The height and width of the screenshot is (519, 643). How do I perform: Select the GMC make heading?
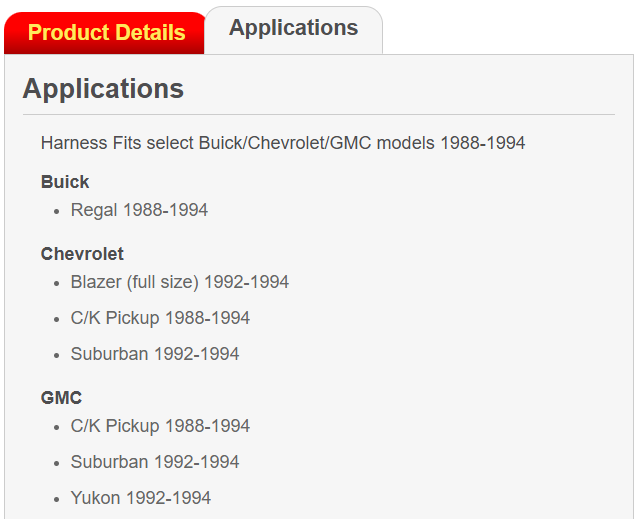coord(62,398)
